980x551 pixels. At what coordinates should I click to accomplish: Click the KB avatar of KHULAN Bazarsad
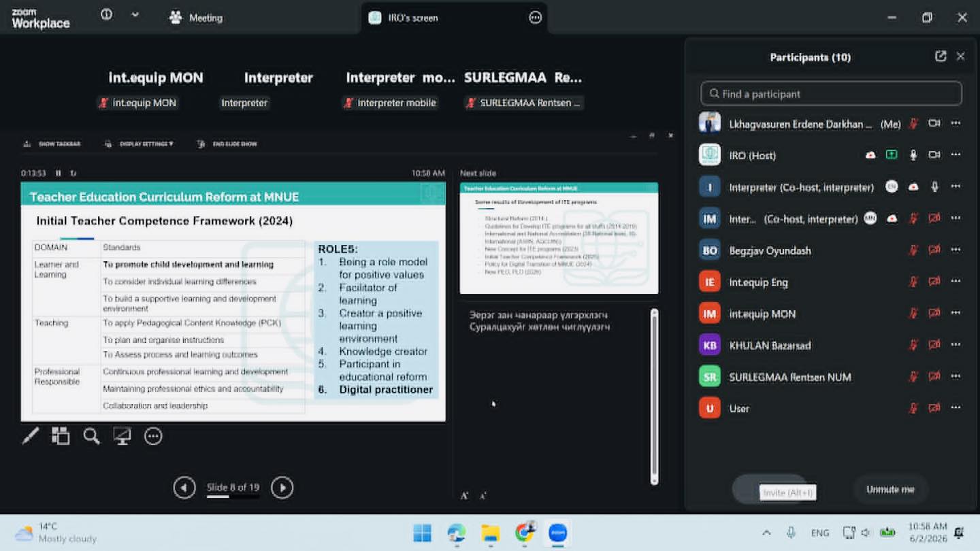pos(710,345)
